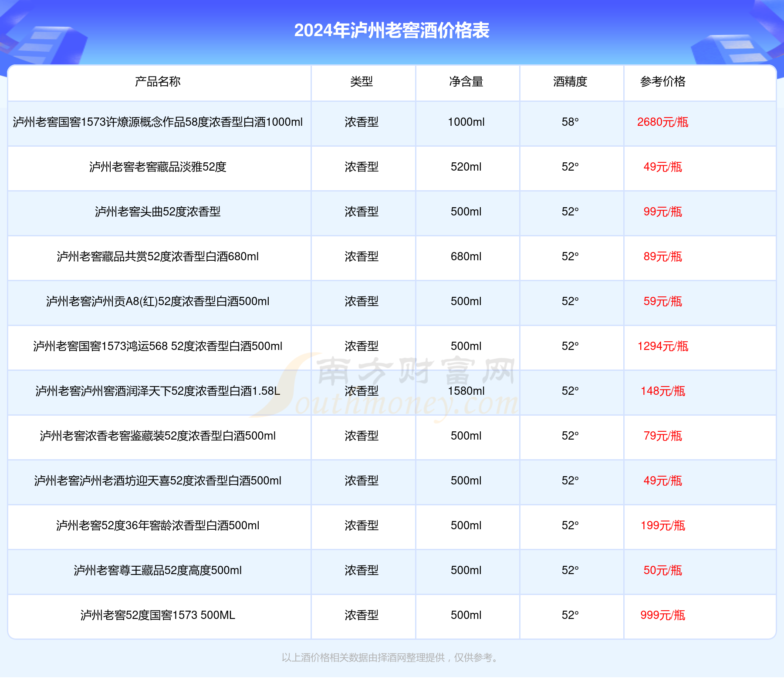Select 泸州老窖藏品共赏52度浓香型白酒680ml product name
Viewport: 784px width, 679px height.
[x=158, y=257]
